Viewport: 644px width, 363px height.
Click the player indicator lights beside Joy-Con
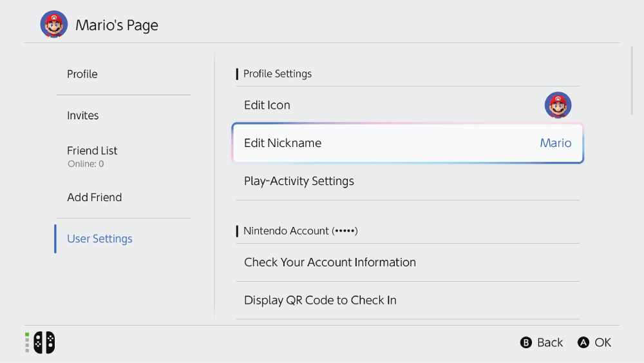pyautogui.click(x=27, y=342)
